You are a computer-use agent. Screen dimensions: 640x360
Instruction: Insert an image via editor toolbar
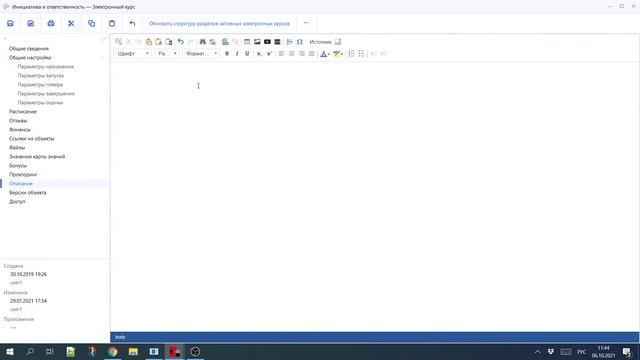tap(257, 42)
